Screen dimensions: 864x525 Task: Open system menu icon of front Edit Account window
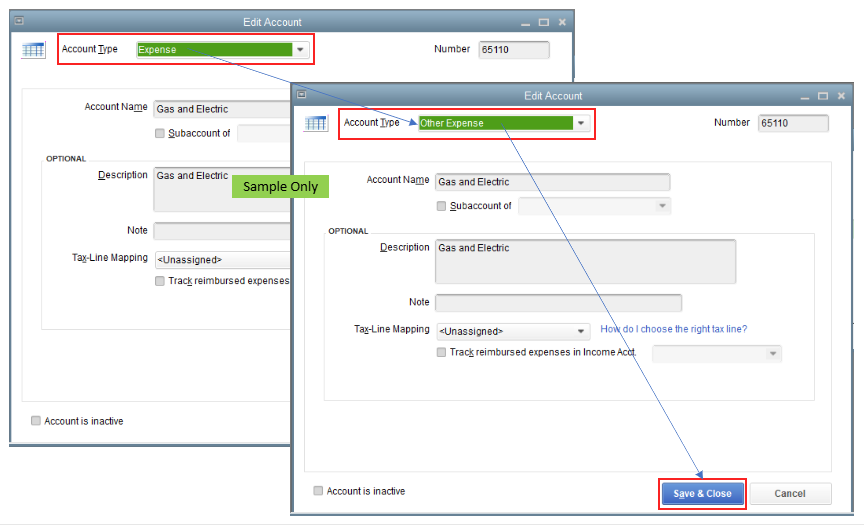pos(301,95)
